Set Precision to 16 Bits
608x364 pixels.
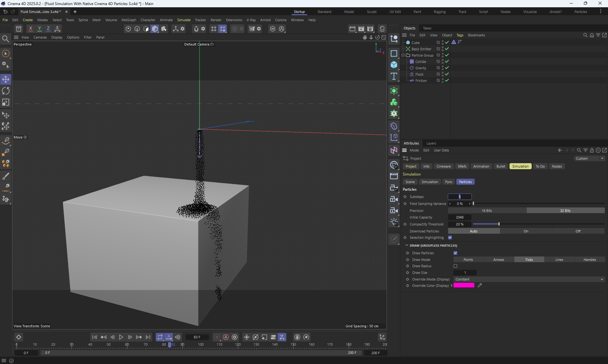(x=487, y=211)
